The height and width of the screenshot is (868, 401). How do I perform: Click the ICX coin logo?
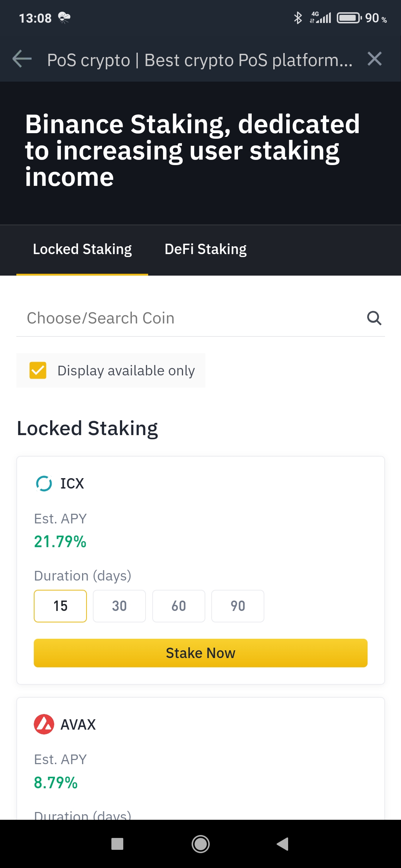click(43, 483)
